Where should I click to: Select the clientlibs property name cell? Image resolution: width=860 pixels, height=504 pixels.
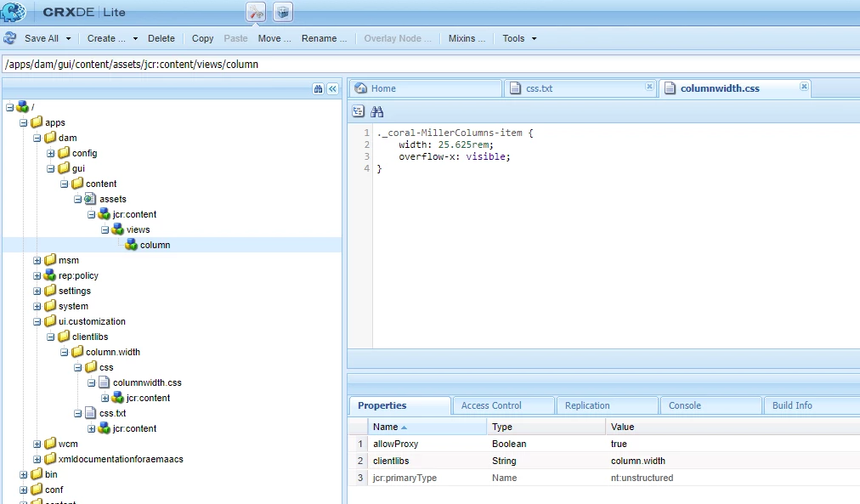coord(427,461)
